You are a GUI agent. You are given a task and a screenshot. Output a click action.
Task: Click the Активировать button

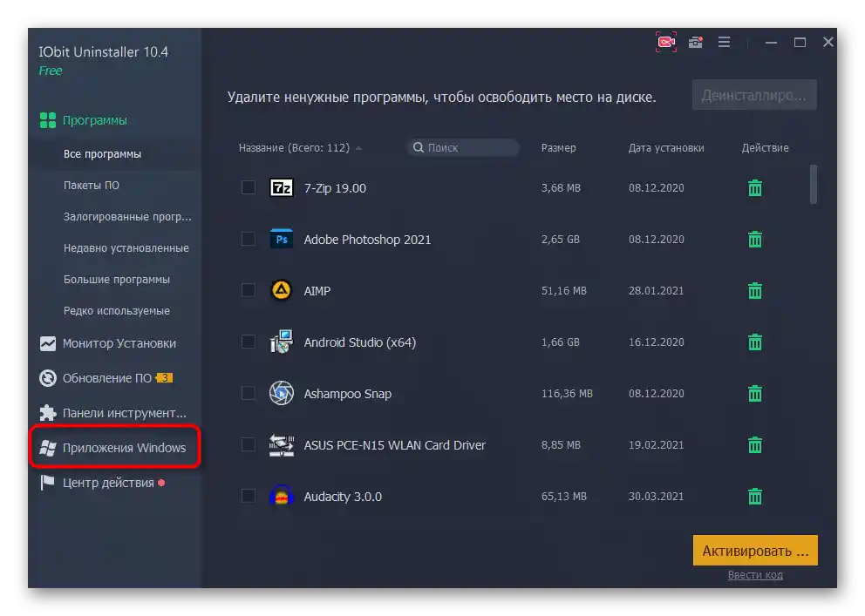click(x=755, y=551)
